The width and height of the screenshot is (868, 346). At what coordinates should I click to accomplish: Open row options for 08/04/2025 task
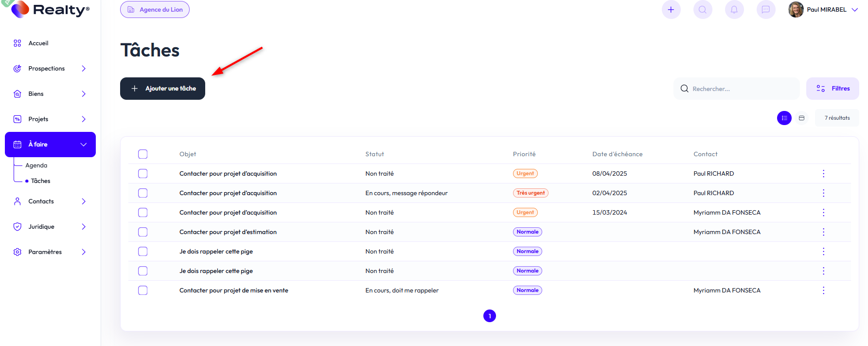(823, 174)
